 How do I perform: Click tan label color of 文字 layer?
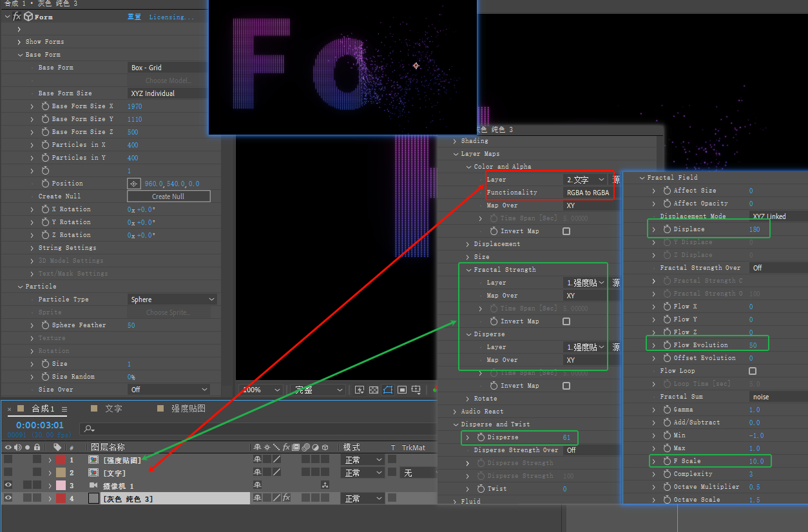tap(61, 473)
